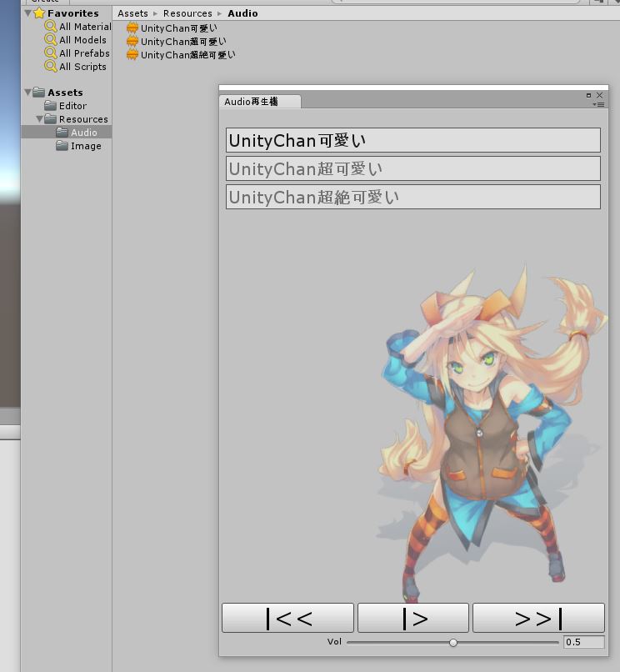620x672 pixels.
Task: Select All Material in Favorites
Action: click(85, 27)
